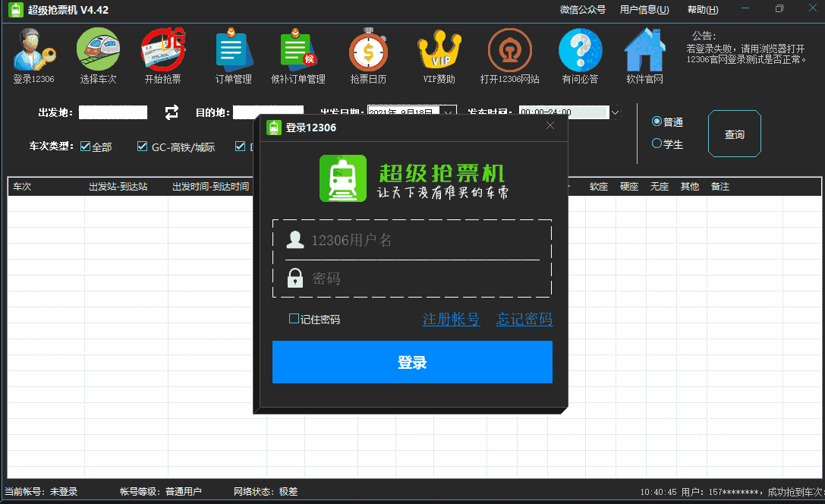Screen dimensions: 825x504
Task: Swap departure and destination cities
Action: click(172, 112)
